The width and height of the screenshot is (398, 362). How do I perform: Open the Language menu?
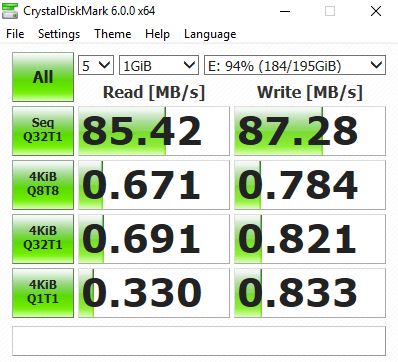210,34
